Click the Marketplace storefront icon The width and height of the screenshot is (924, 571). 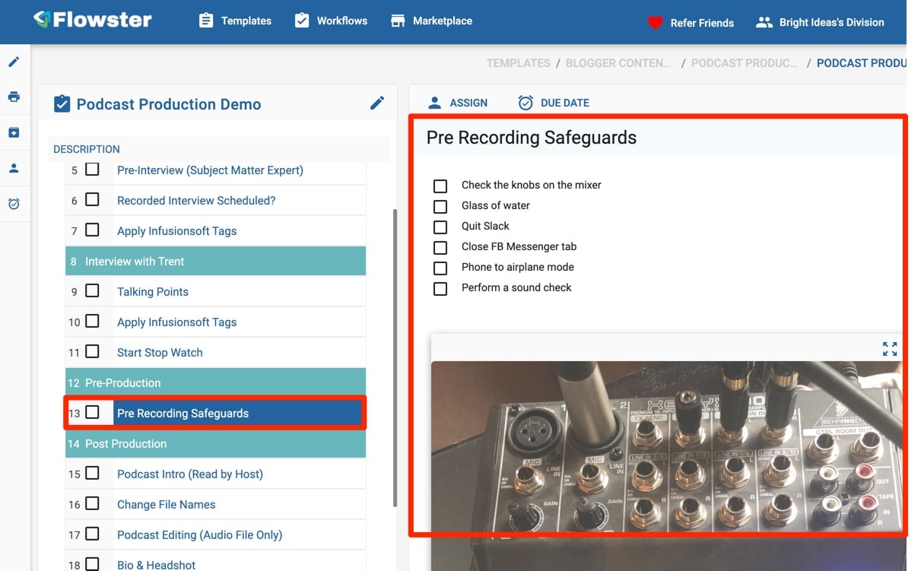(398, 21)
